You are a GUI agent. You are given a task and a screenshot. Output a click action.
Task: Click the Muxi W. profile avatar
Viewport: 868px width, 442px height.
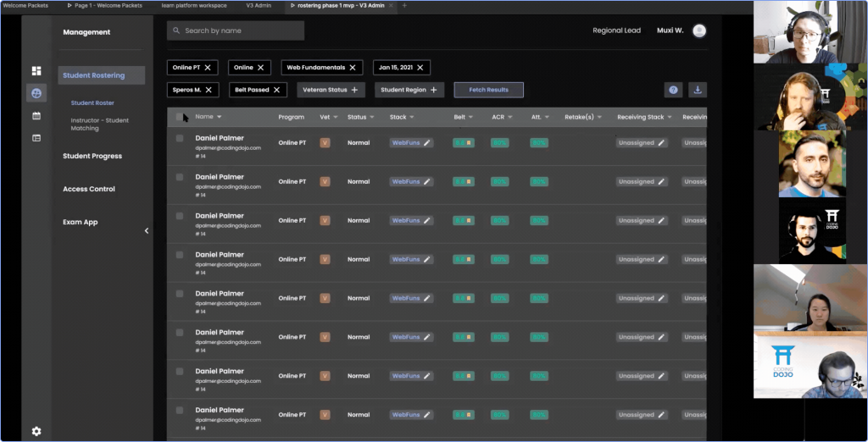tap(699, 30)
